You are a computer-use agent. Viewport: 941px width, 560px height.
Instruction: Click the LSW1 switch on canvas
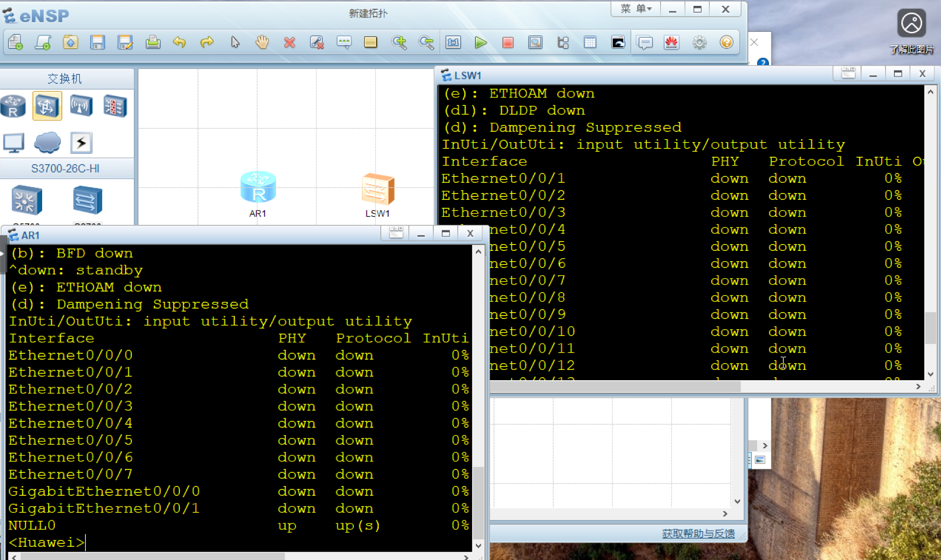coord(378,190)
